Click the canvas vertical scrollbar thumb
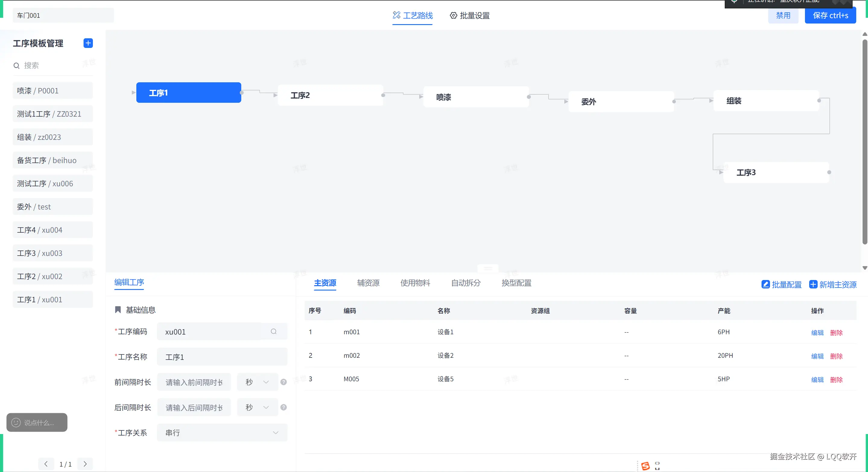 (865, 141)
